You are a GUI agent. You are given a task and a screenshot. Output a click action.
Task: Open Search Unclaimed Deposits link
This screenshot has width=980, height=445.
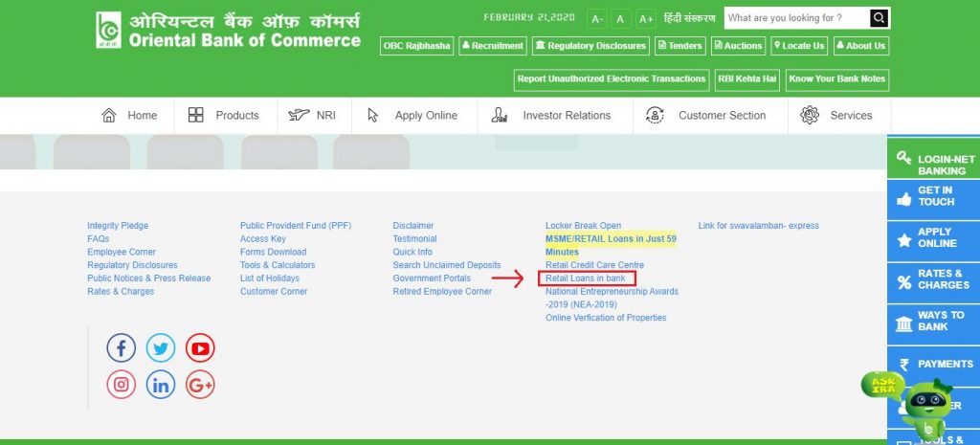click(446, 265)
